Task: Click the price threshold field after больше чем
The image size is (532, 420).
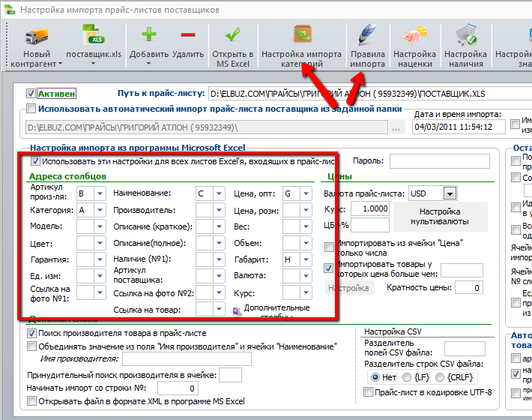Action: 462,271
